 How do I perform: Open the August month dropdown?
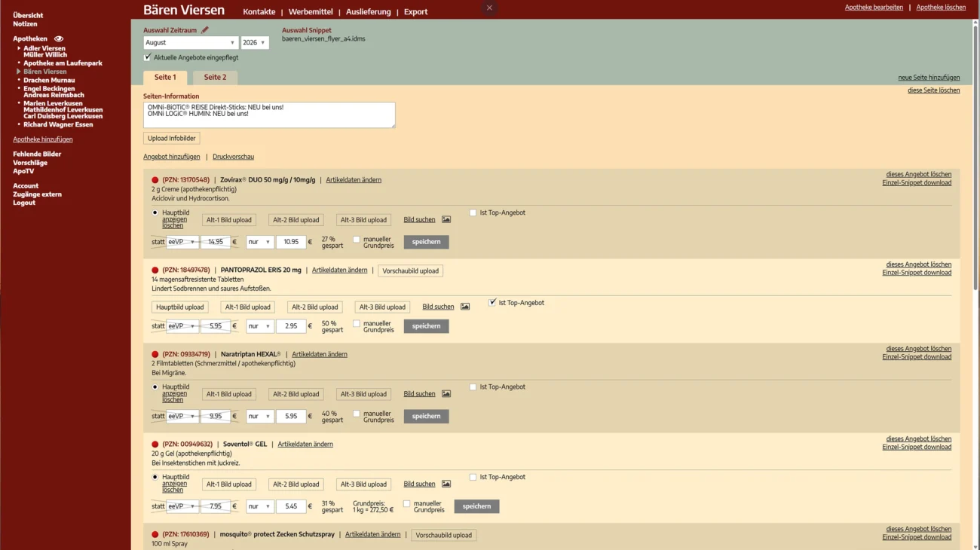click(191, 43)
